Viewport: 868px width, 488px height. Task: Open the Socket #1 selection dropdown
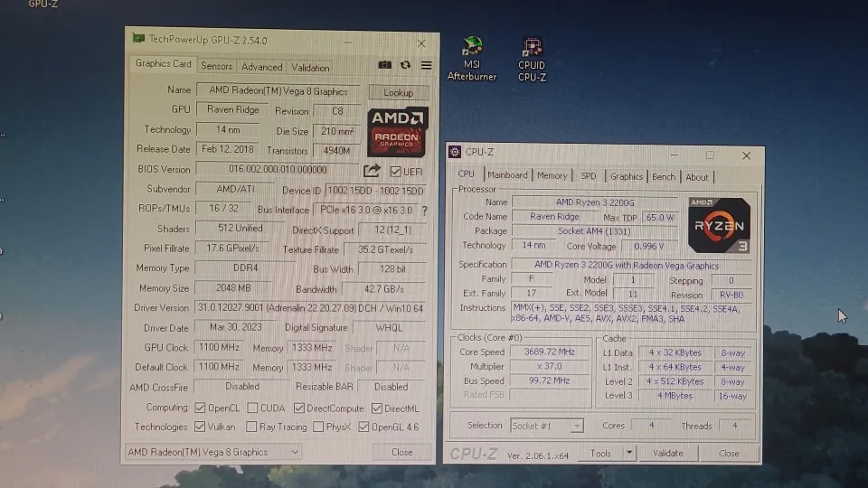coord(546,426)
